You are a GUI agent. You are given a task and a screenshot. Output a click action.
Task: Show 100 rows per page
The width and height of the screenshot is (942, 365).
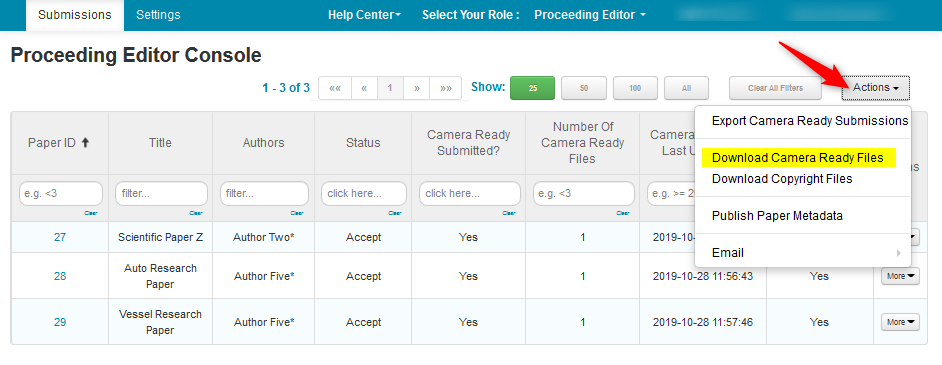[635, 88]
